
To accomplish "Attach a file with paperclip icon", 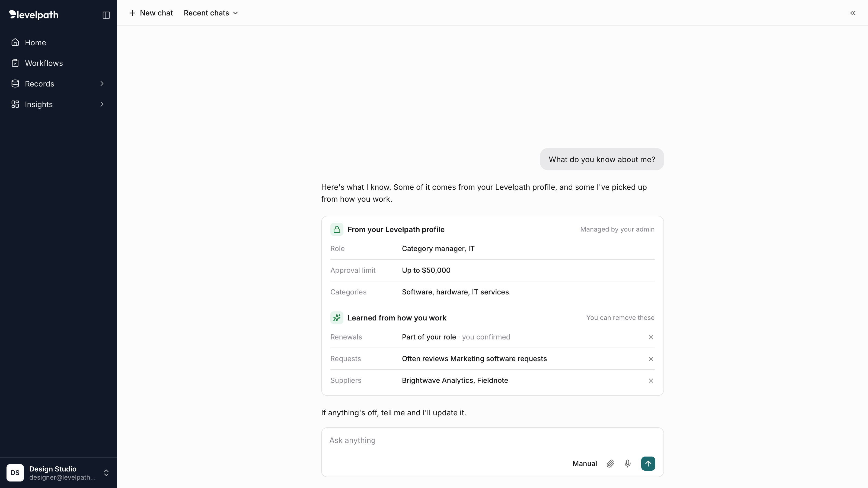I will [610, 463].
